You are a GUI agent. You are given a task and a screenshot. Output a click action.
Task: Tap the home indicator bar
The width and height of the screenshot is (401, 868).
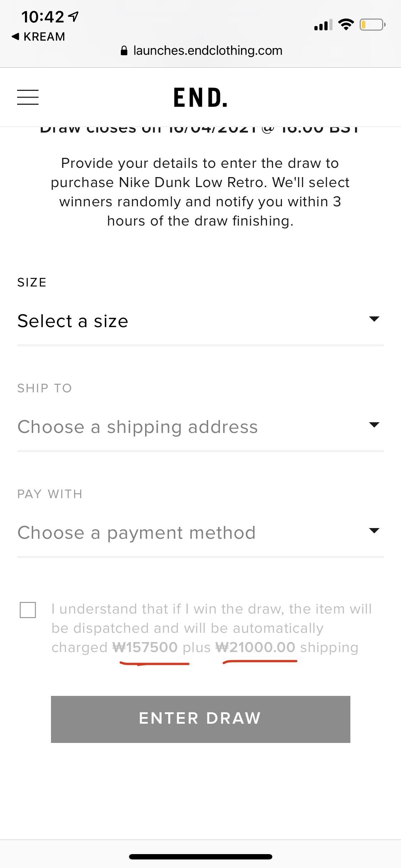(200, 857)
